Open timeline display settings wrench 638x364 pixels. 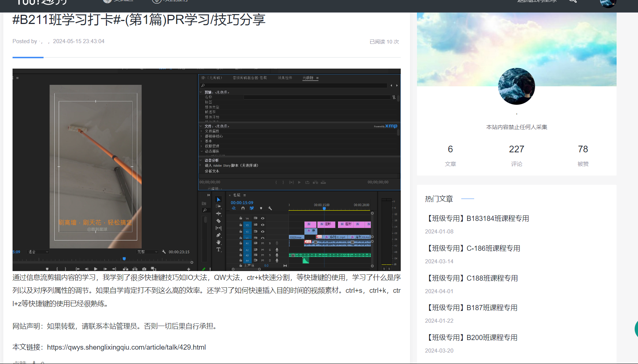(x=270, y=208)
